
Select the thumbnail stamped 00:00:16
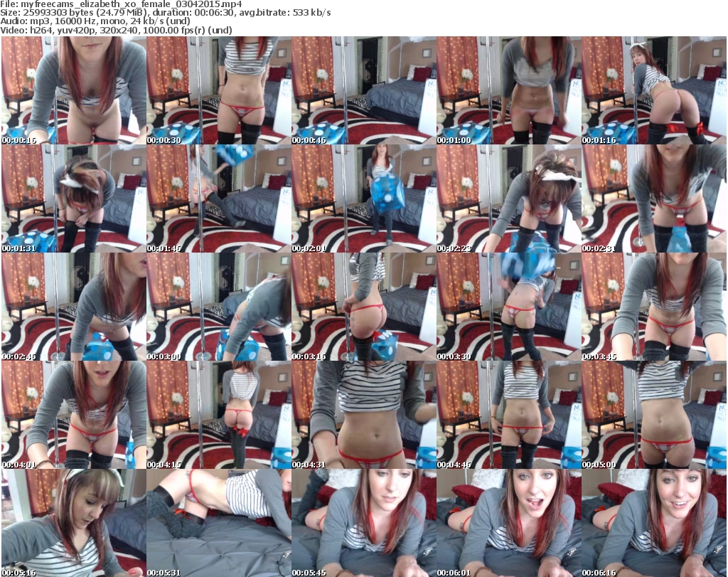pyautogui.click(x=74, y=90)
